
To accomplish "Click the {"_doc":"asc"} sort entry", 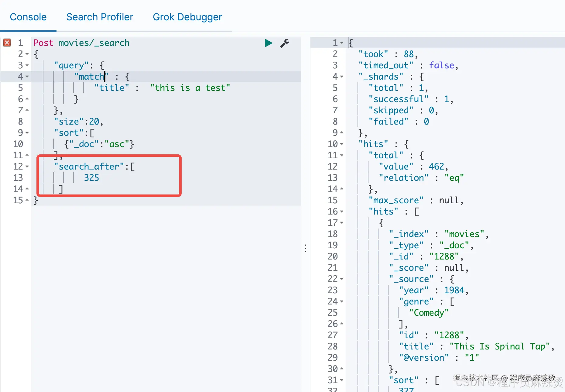I will 99,144.
